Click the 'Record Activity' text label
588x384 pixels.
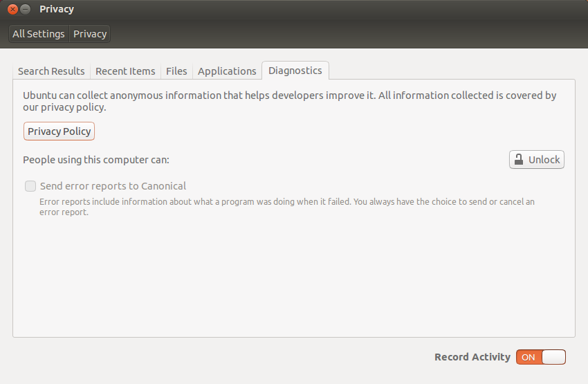(x=472, y=357)
